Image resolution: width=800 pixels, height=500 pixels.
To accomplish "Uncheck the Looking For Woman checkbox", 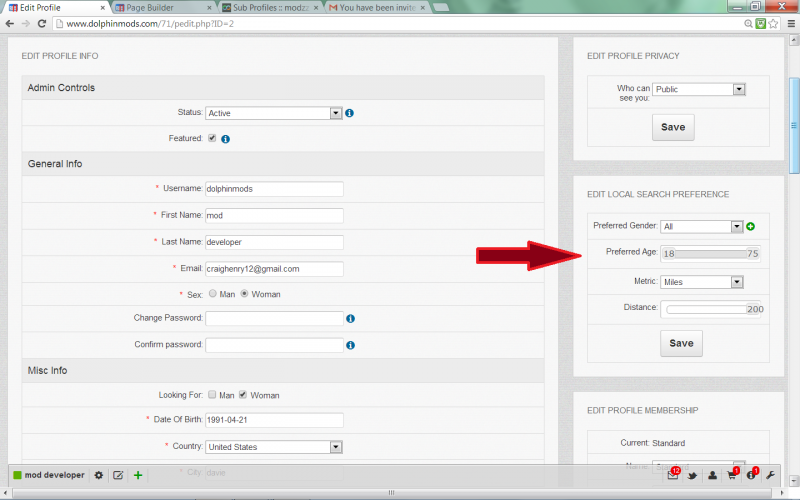I will 243,394.
